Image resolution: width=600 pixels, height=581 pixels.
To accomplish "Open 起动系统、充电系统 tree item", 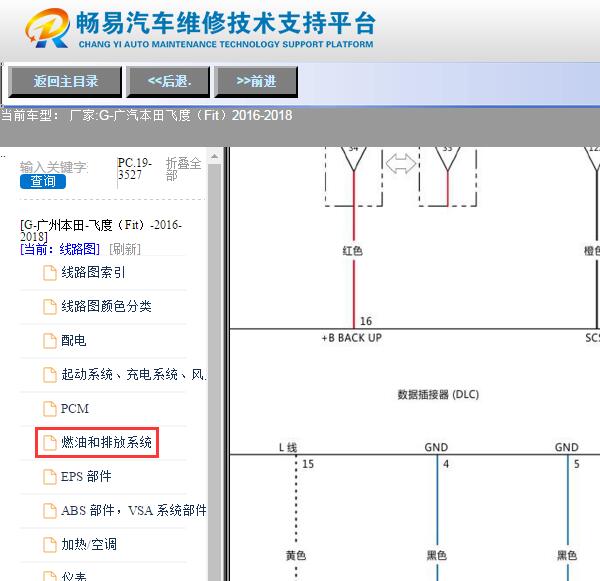I will [x=133, y=374].
